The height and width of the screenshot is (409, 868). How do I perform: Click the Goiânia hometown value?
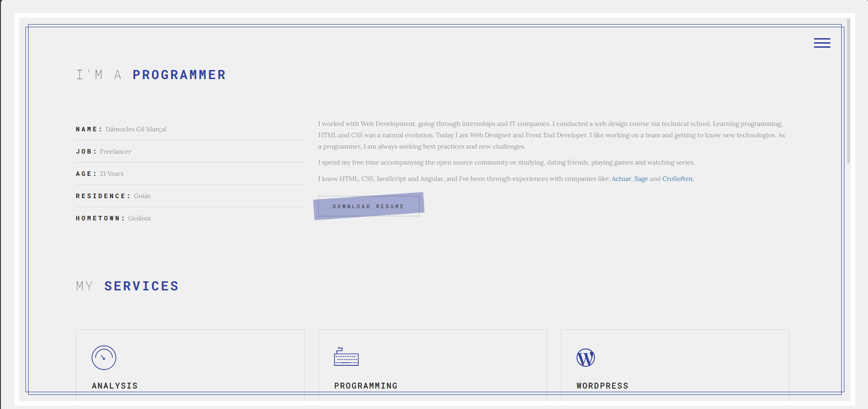(x=139, y=218)
